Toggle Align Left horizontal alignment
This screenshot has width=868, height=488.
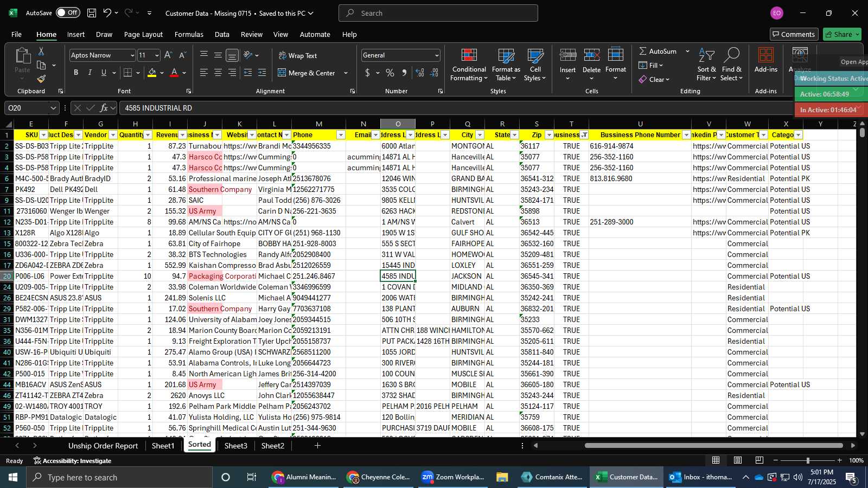[x=204, y=73]
